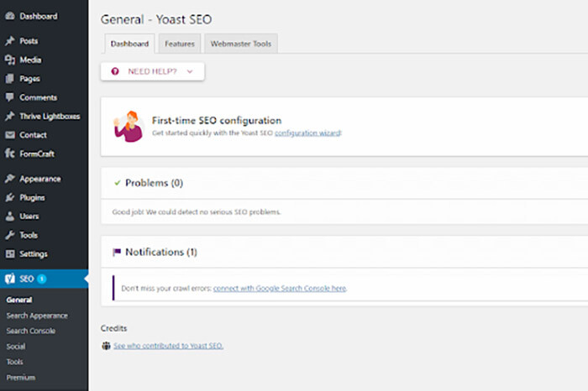Open Tools in the SEO submenu
The width and height of the screenshot is (588, 391).
(x=14, y=362)
